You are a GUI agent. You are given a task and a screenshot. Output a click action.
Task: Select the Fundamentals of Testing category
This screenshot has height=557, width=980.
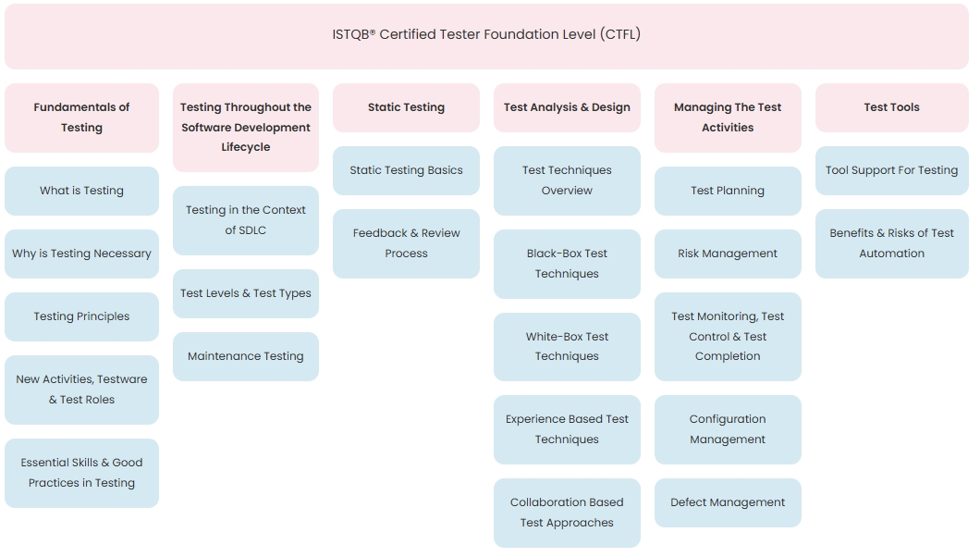(81, 118)
